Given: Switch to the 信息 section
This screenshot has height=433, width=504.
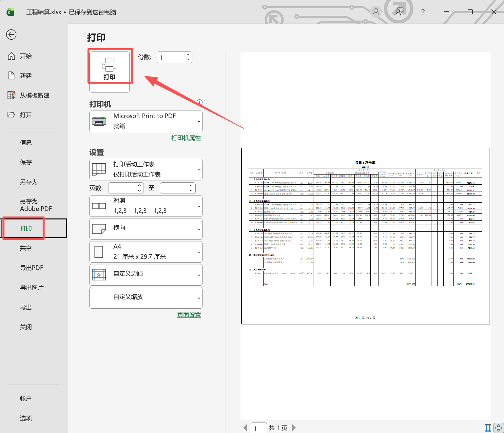Looking at the screenshot, I should [26, 142].
